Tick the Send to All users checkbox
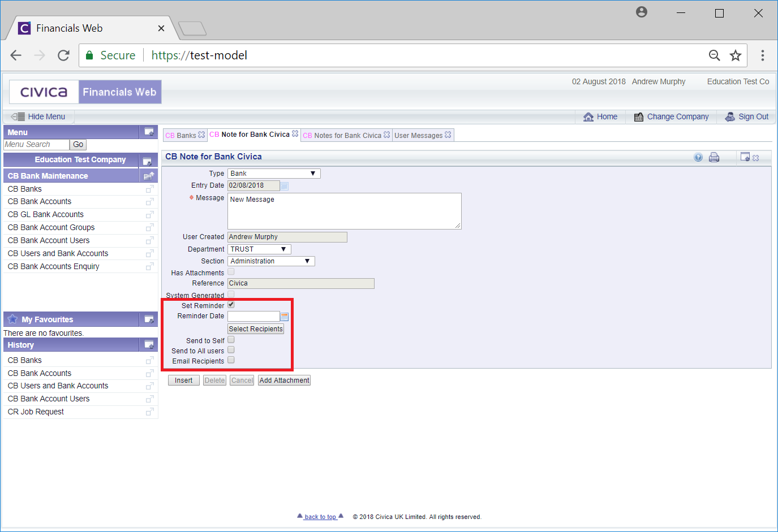This screenshot has height=532, width=778. (x=231, y=350)
